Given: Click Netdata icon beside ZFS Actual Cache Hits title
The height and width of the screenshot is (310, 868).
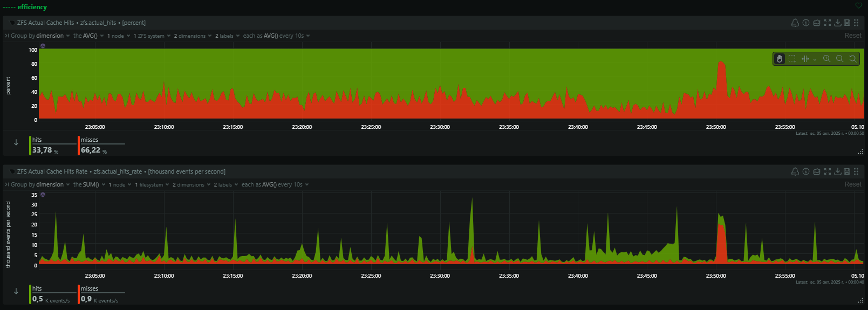Looking at the screenshot, I should (12, 23).
